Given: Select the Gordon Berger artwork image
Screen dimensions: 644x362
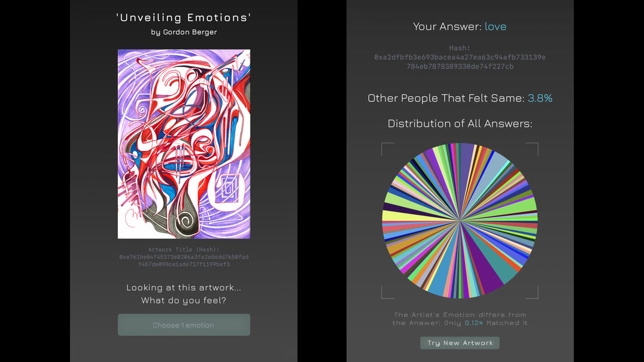Looking at the screenshot, I should [x=184, y=144].
